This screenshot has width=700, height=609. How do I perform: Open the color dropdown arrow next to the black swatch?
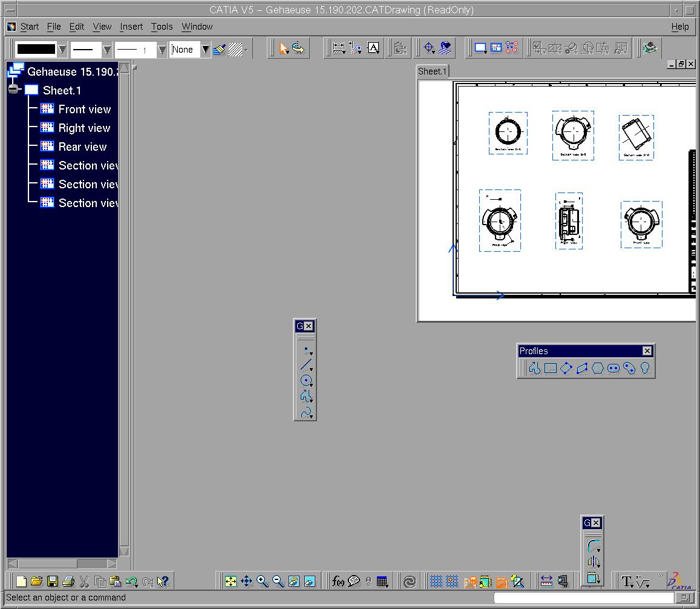click(62, 49)
